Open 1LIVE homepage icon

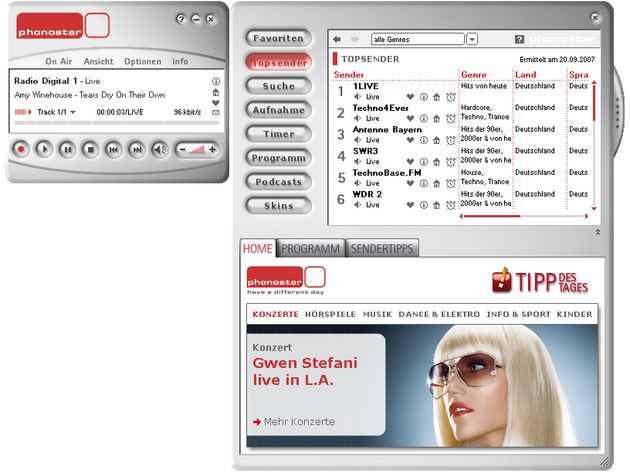click(436, 97)
